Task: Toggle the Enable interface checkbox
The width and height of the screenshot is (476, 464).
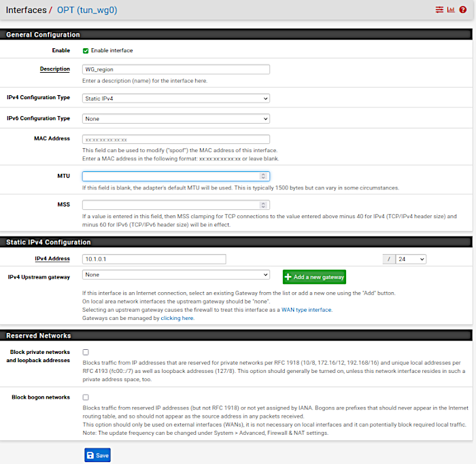Action: pos(86,51)
